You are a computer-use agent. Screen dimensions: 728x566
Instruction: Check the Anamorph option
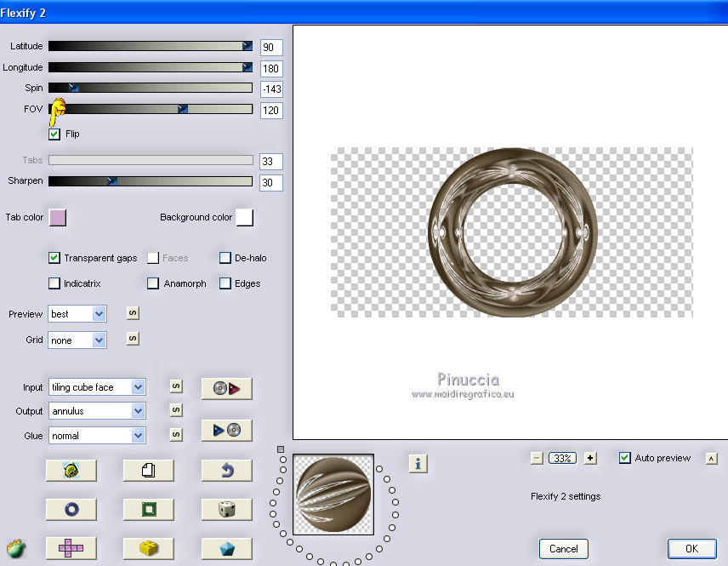pos(153,283)
